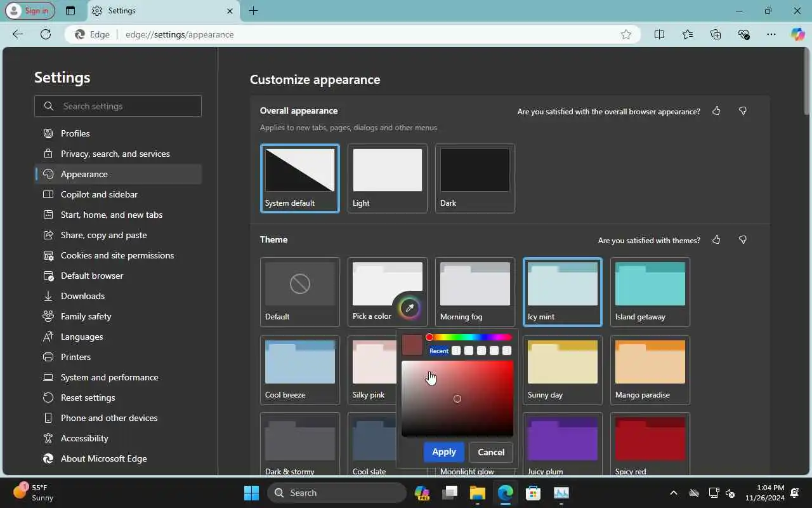Screen dimensions: 812x508
Task: Select the Dark & stormy theme
Action: point(300,444)
